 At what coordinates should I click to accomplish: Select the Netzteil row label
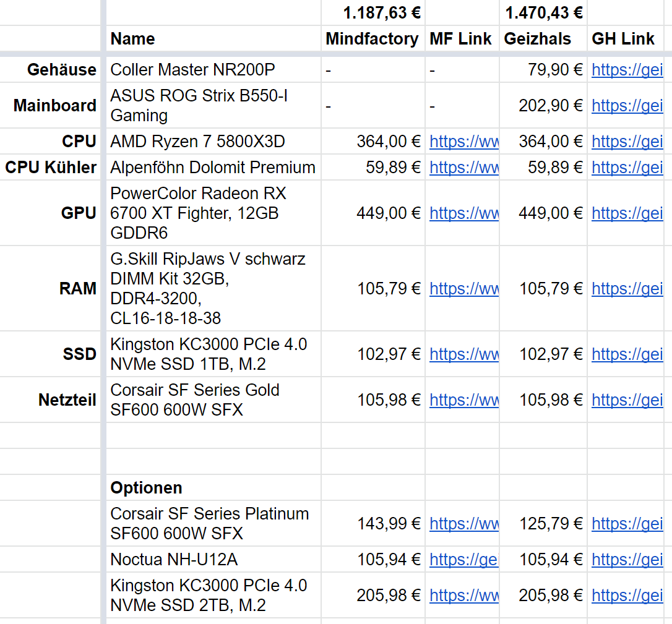[50, 401]
